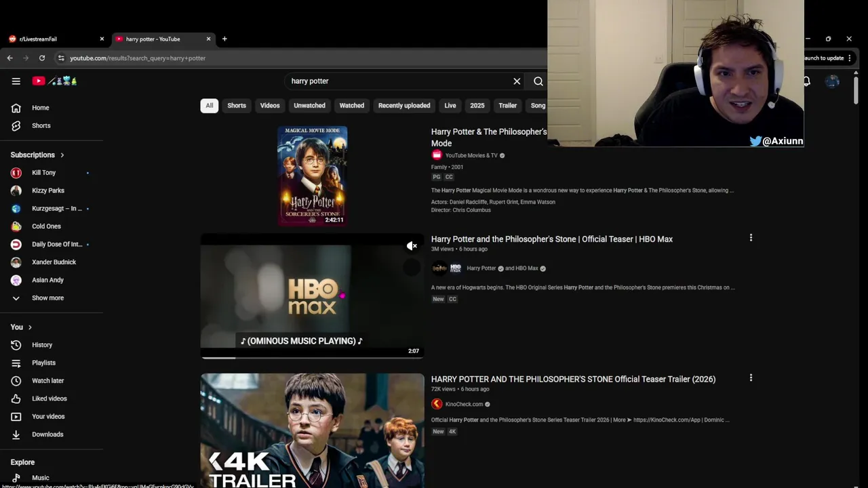Viewport: 868px width, 488px height.
Task: Select the Shorts filter chip
Action: coord(237,106)
